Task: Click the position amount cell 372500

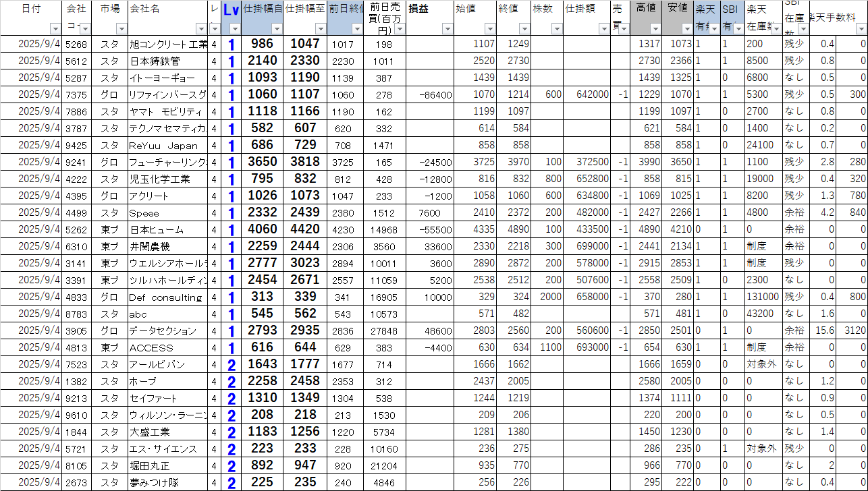Action: (x=588, y=162)
